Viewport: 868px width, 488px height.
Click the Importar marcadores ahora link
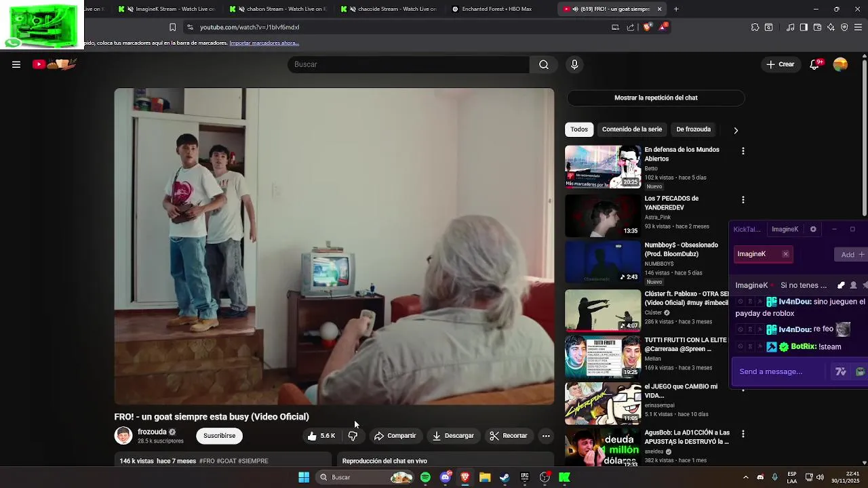point(264,43)
